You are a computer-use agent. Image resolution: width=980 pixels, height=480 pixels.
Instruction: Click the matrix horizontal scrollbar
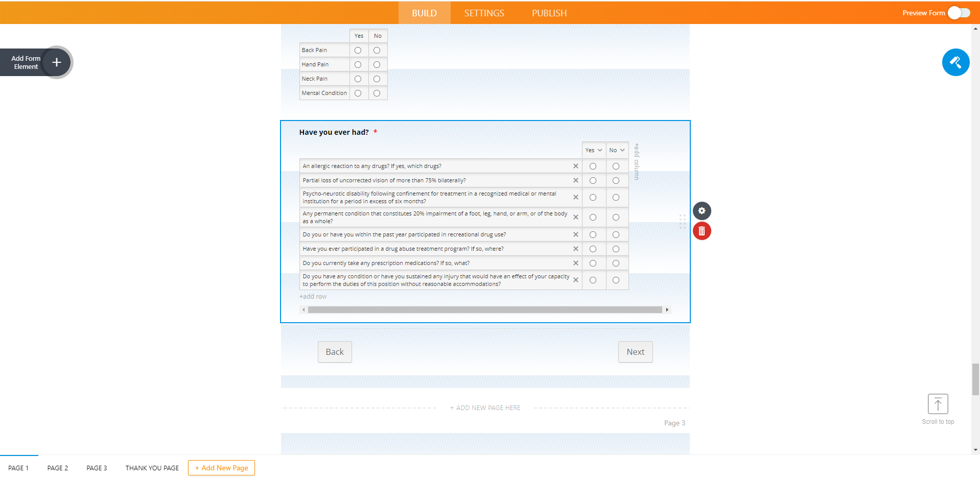[x=484, y=309]
